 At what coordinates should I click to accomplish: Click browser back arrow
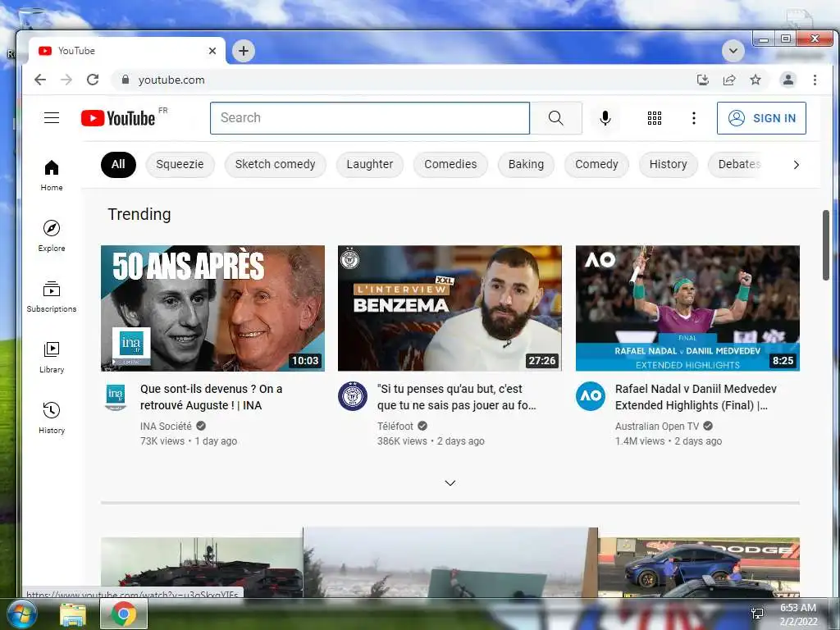(x=40, y=80)
